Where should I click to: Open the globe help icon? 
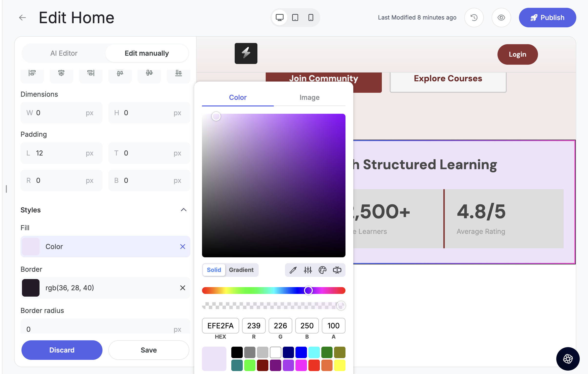568,359
